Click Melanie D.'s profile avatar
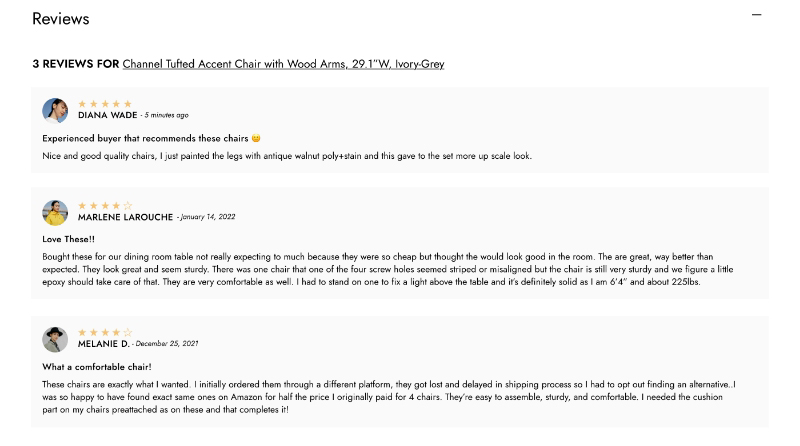Screen dimensions: 800x446 point(55,339)
